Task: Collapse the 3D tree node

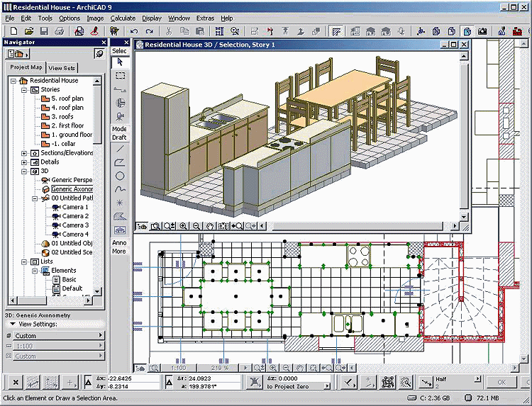Action: pos(24,171)
